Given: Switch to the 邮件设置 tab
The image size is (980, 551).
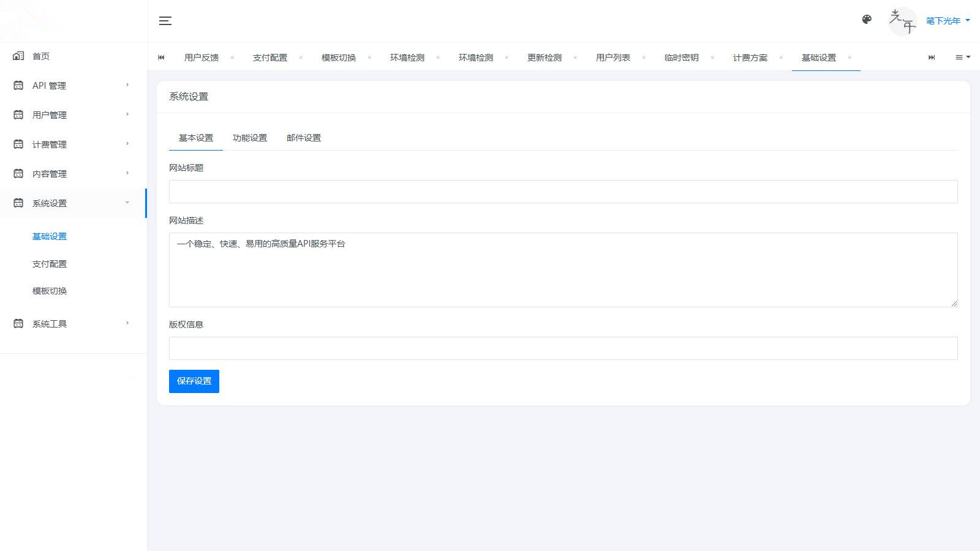Looking at the screenshot, I should (304, 138).
